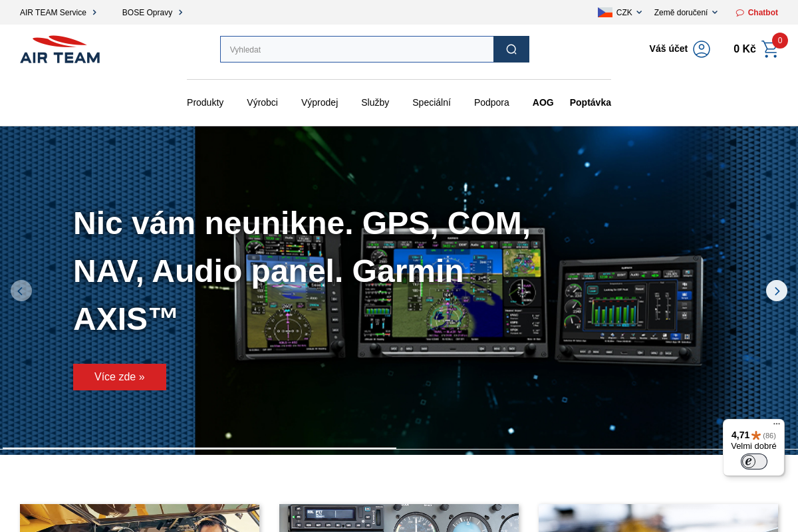Go to previous banner slide arrow
The height and width of the screenshot is (532, 798).
coord(21,291)
